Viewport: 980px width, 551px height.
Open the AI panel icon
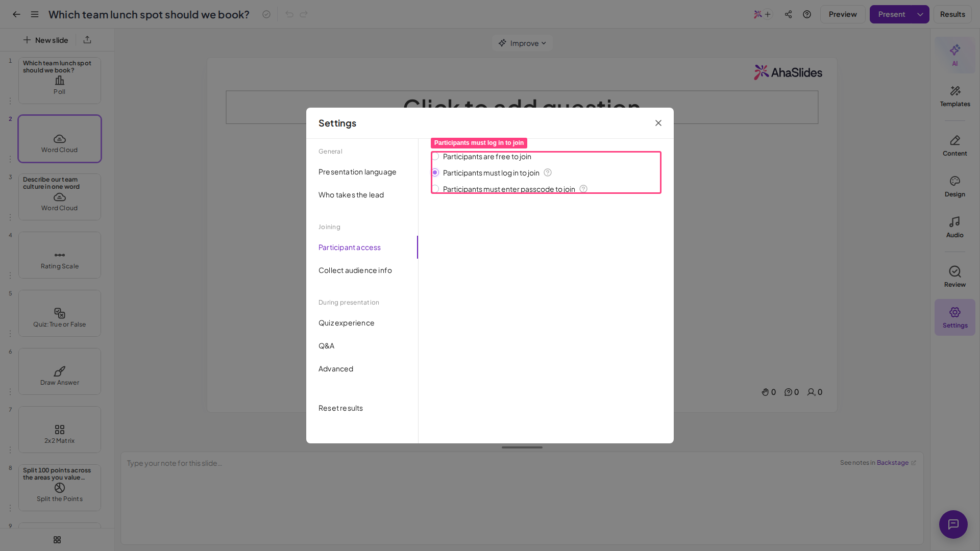(x=954, y=55)
